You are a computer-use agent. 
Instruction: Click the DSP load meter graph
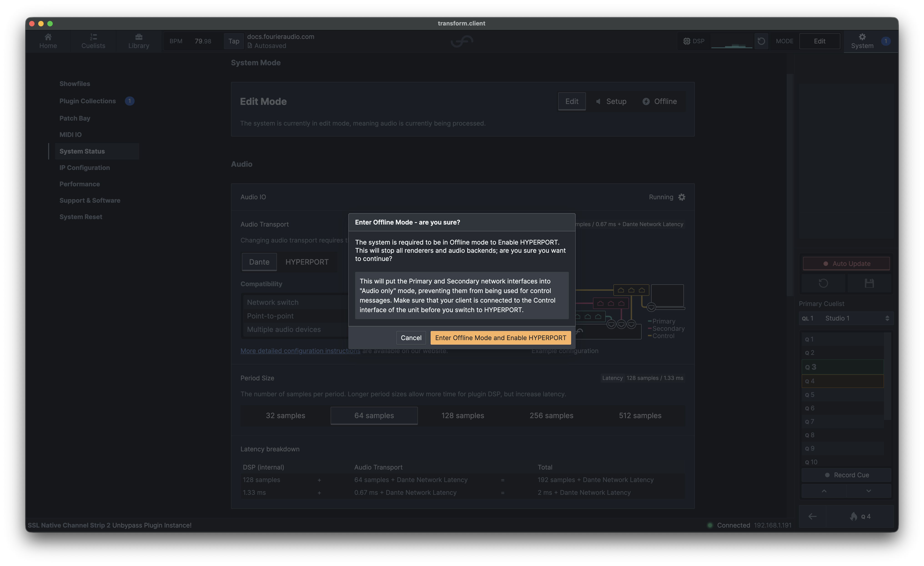(731, 41)
